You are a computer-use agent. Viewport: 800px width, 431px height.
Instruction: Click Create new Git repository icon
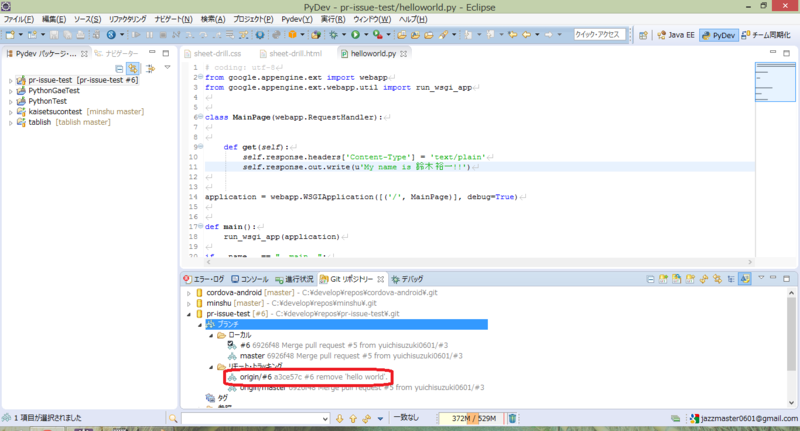pos(690,279)
